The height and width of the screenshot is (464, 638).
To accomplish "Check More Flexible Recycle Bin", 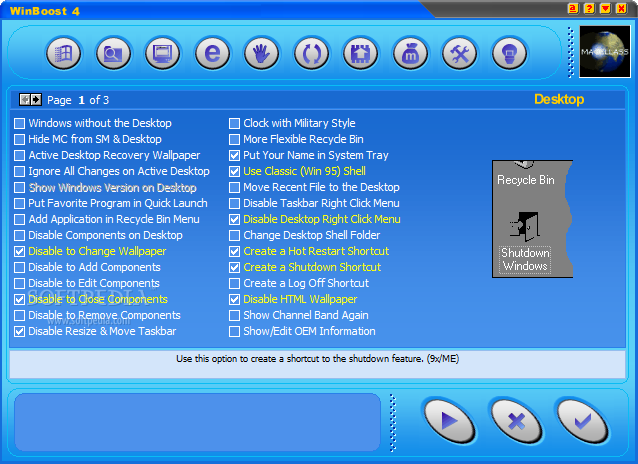I will [x=234, y=139].
